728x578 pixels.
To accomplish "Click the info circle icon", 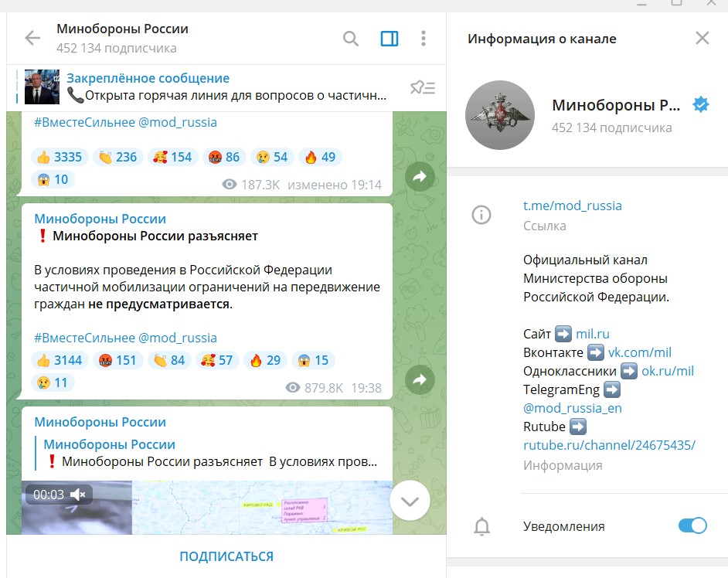I will (481, 215).
